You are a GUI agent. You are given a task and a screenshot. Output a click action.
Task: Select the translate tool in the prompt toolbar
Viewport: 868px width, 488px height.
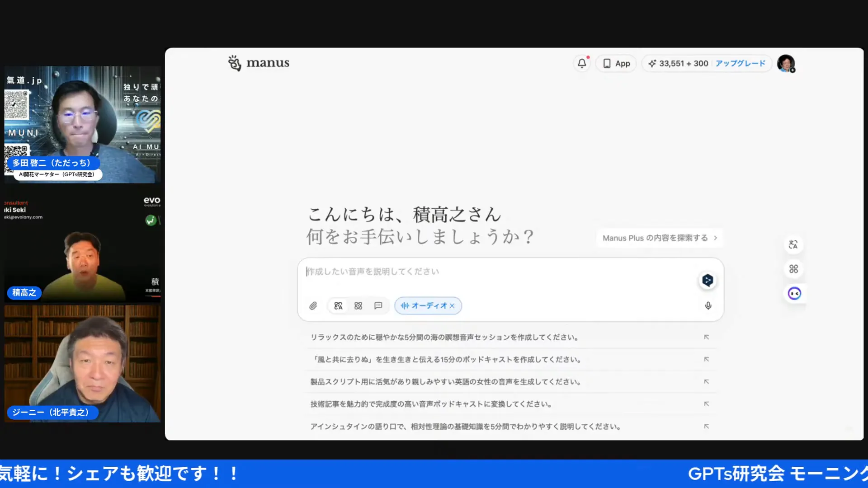(x=338, y=306)
